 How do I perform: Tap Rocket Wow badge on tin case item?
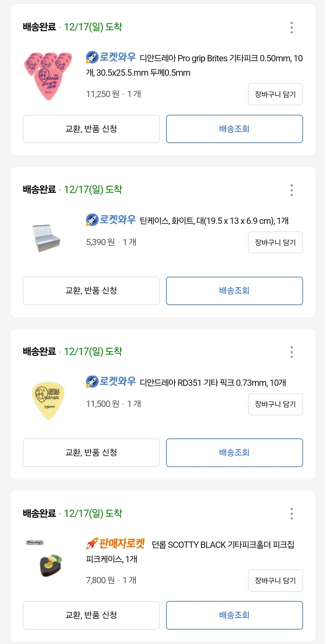click(x=111, y=220)
